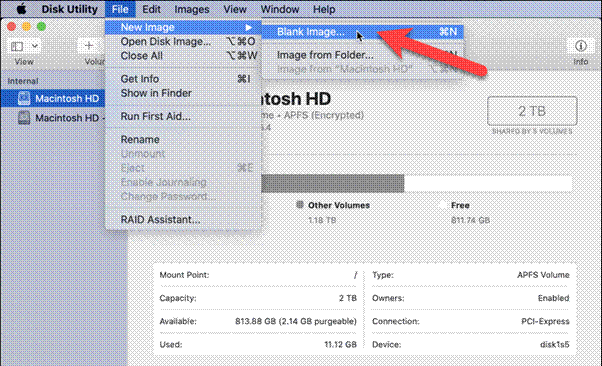Open the View menu in menu bar
The image size is (602, 366).
[235, 9]
